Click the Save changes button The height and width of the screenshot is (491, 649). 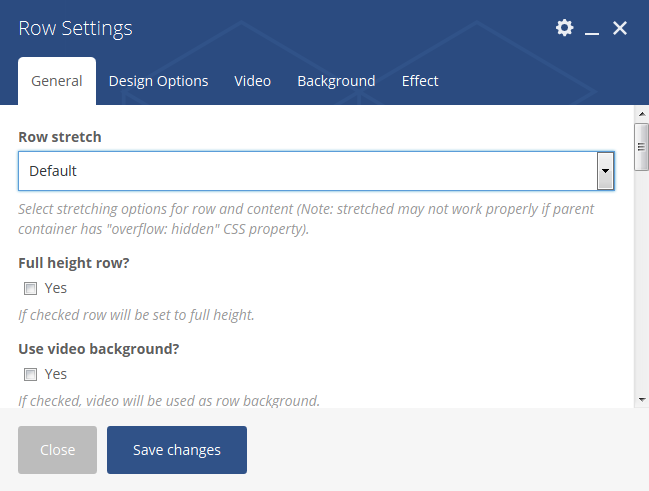(177, 450)
